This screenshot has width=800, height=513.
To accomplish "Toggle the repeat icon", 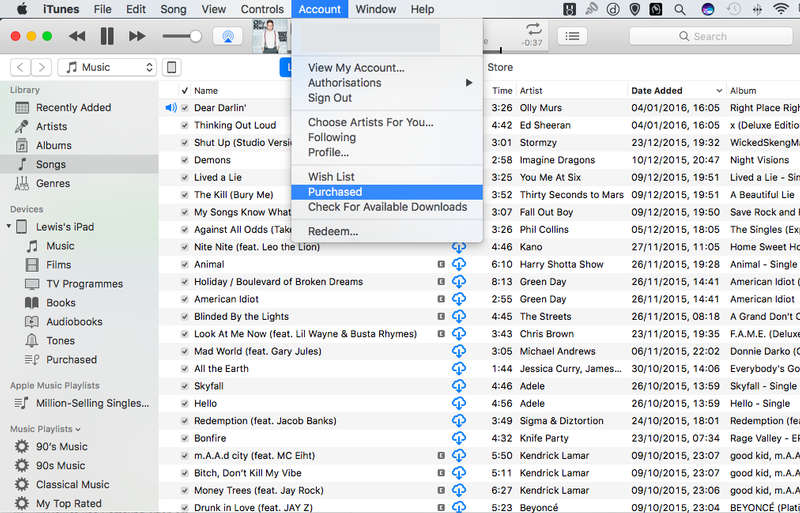I will [x=534, y=29].
